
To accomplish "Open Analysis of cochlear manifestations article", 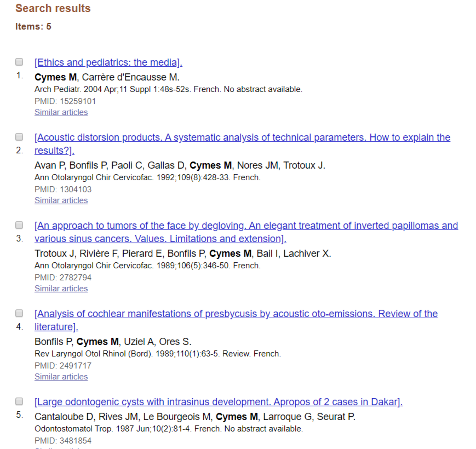I will [236, 320].
